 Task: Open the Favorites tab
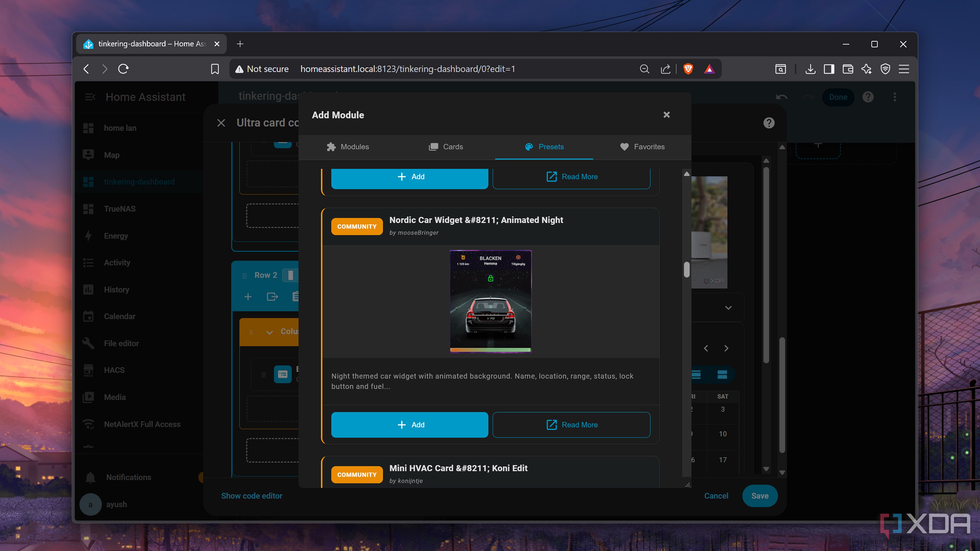tap(642, 147)
